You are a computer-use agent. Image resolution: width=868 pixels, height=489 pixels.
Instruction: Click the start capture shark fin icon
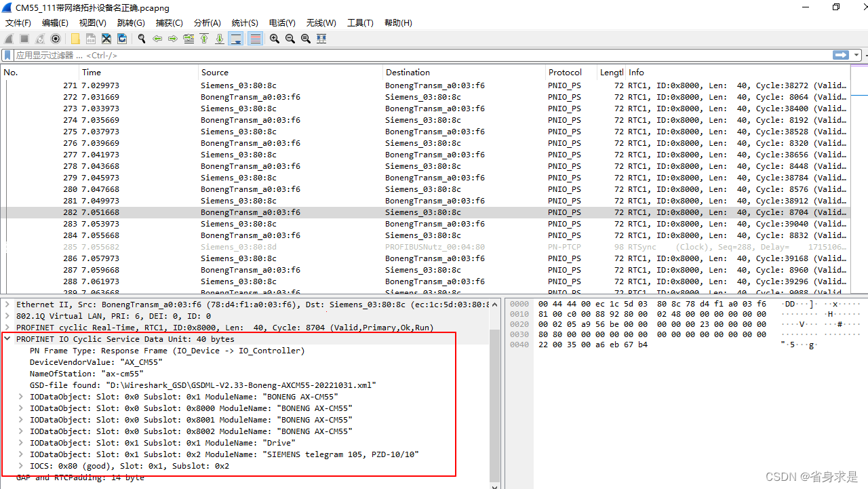coord(9,39)
